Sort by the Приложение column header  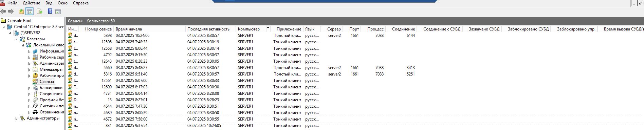click(287, 29)
